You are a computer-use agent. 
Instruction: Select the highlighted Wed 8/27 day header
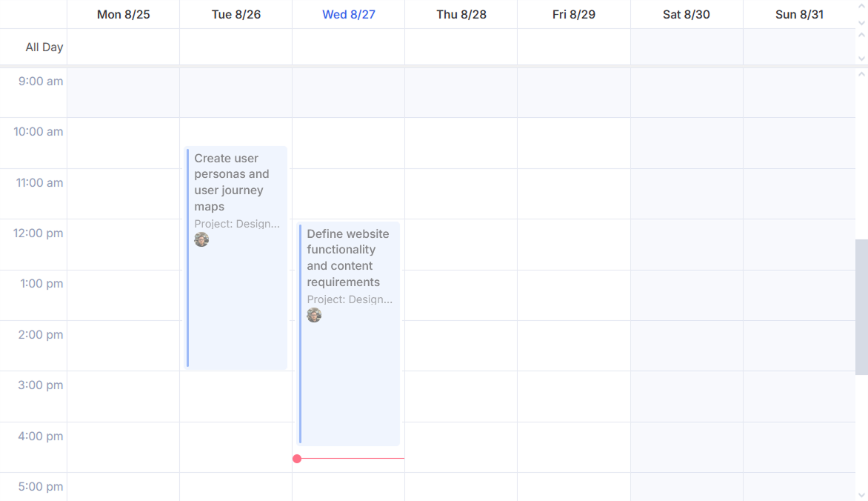(348, 15)
